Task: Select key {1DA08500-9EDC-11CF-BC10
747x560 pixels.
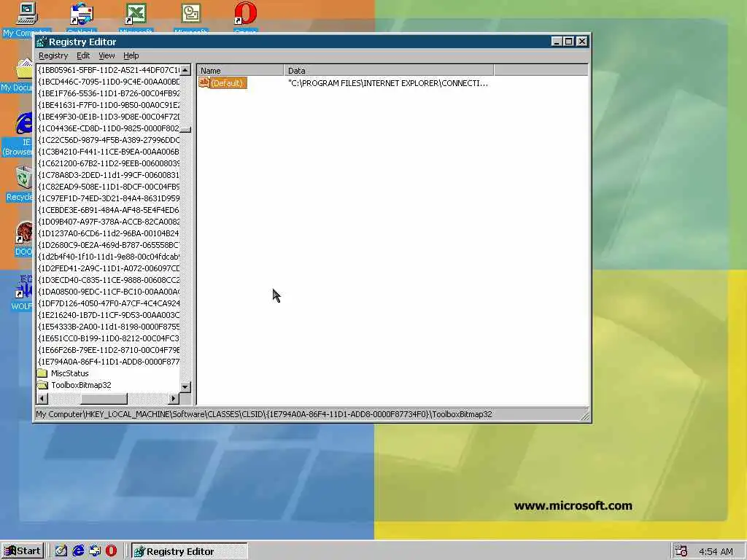Action: [x=109, y=292]
